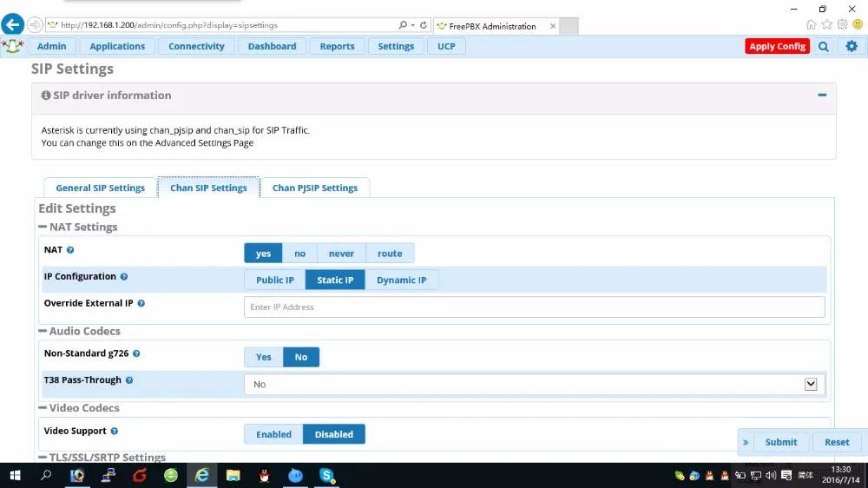The height and width of the screenshot is (488, 868).
Task: Choose Public IP configuration
Action: [x=275, y=280]
